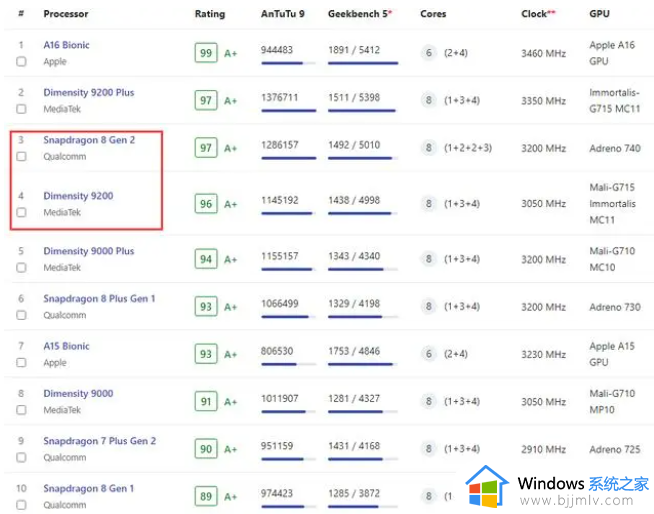The width and height of the screenshot is (654, 514).
Task: Click the AnTuTu score bar for Dimensity 9000
Action: pyautogui.click(x=289, y=412)
